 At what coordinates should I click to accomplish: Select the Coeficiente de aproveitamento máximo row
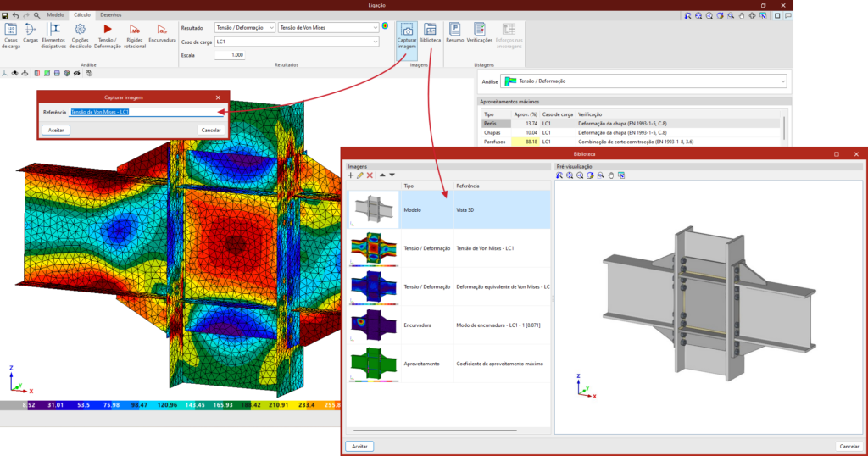point(448,364)
